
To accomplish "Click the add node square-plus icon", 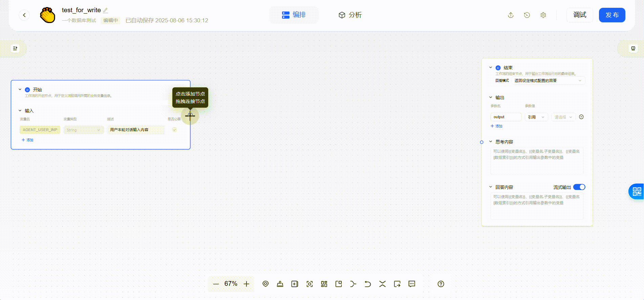I will tap(295, 284).
